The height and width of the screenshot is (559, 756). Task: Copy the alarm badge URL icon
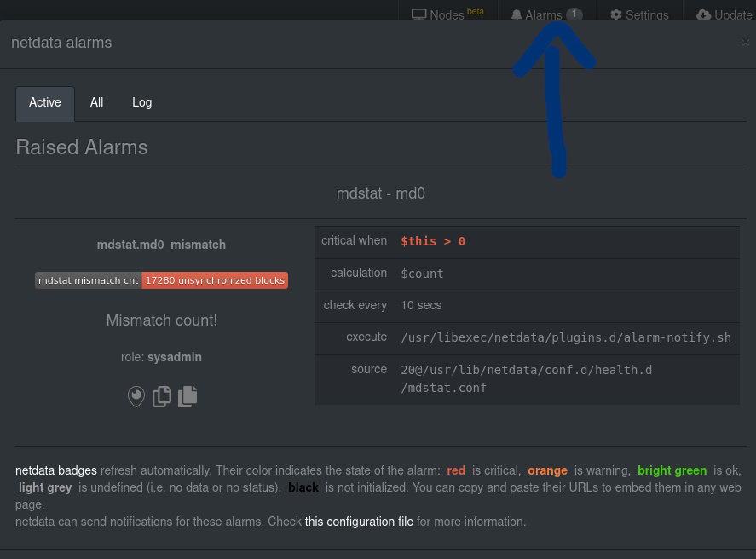(162, 396)
